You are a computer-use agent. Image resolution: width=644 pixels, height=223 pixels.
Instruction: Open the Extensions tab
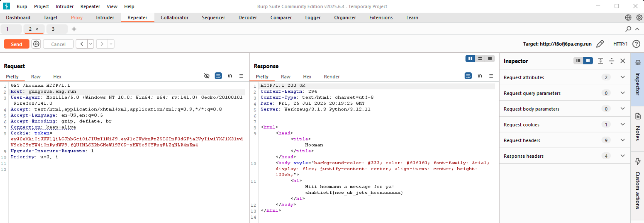click(x=381, y=18)
